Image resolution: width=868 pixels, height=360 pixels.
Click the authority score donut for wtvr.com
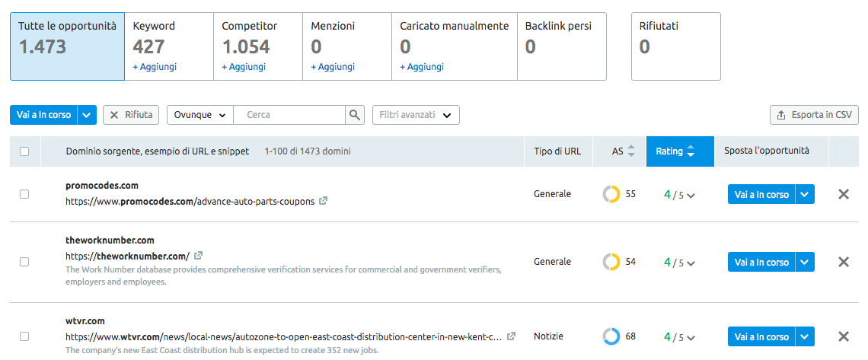tap(611, 336)
